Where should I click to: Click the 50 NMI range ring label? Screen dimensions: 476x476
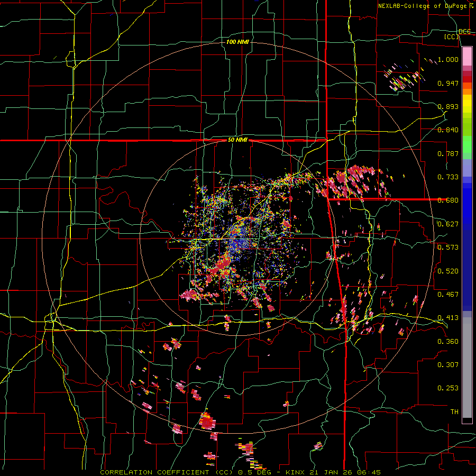[x=237, y=140]
